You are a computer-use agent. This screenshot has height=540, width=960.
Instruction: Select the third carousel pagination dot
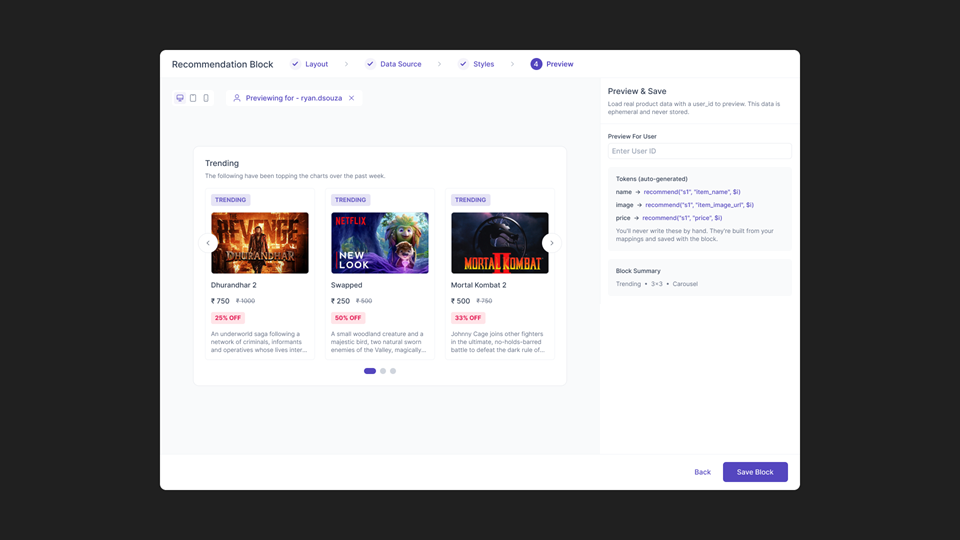click(x=393, y=371)
